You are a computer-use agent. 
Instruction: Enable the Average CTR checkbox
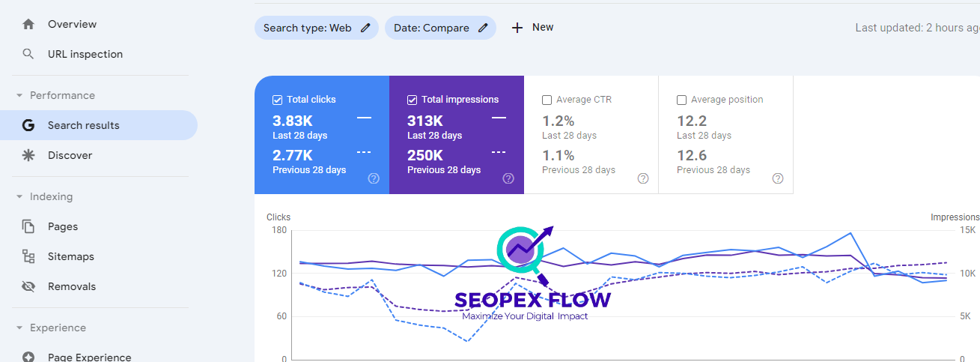[547, 100]
